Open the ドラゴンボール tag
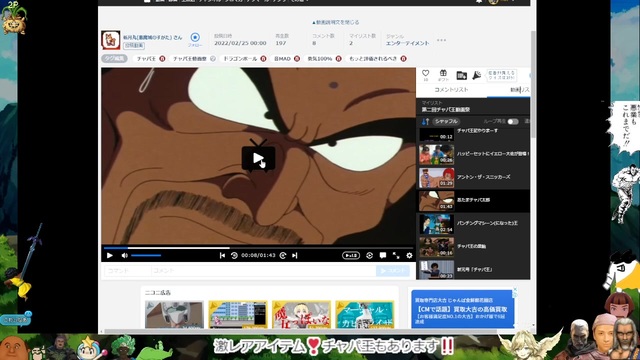Image resolution: width=640 pixels, height=360 pixels. click(x=240, y=59)
